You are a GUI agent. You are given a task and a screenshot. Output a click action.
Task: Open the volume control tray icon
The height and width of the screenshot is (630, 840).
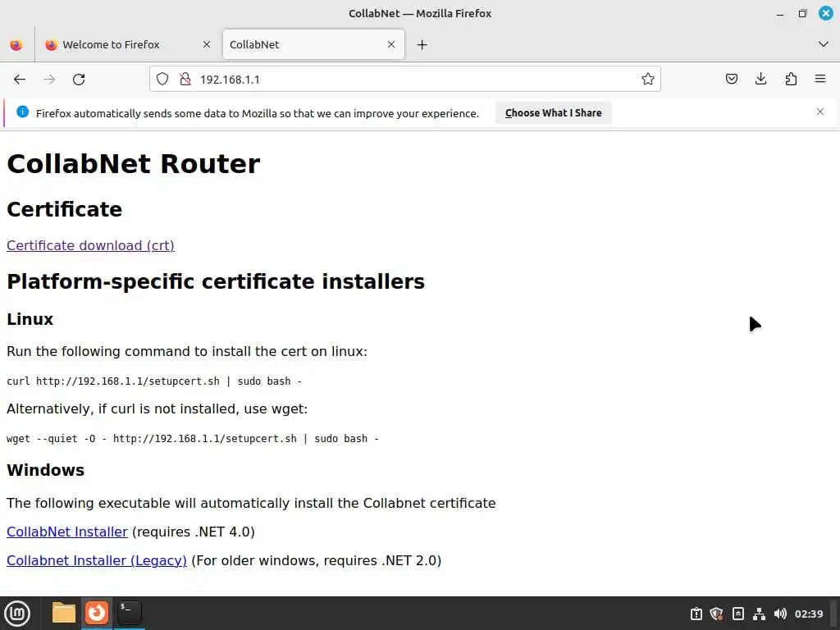(780, 614)
